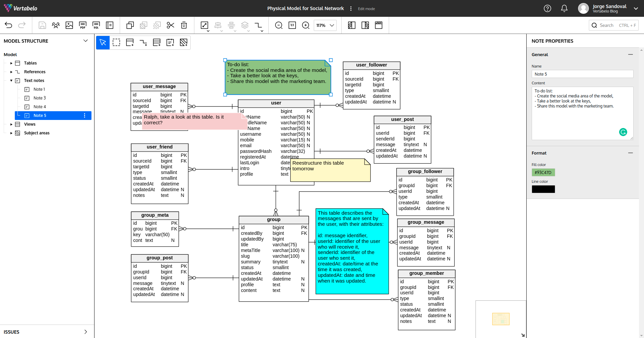644x338 pixels.
Task: Click the document list icon
Action: (x=110, y=25)
